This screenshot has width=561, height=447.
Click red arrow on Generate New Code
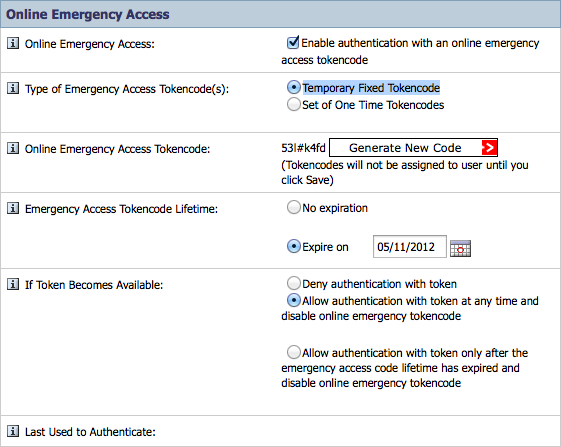tap(489, 147)
